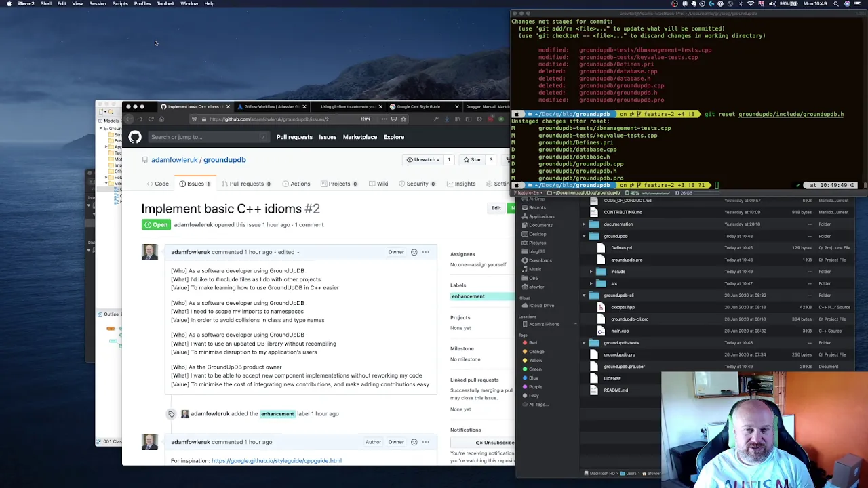Open Explore link in GitHub header

click(x=394, y=137)
